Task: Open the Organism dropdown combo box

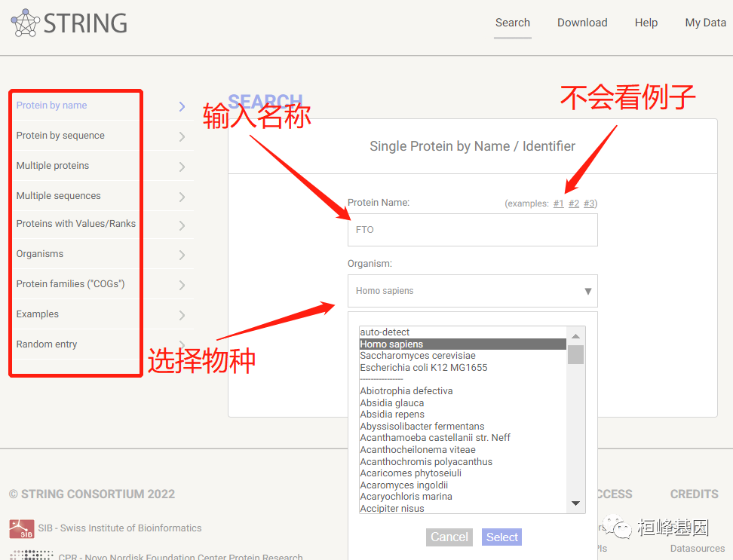Action: tap(473, 290)
